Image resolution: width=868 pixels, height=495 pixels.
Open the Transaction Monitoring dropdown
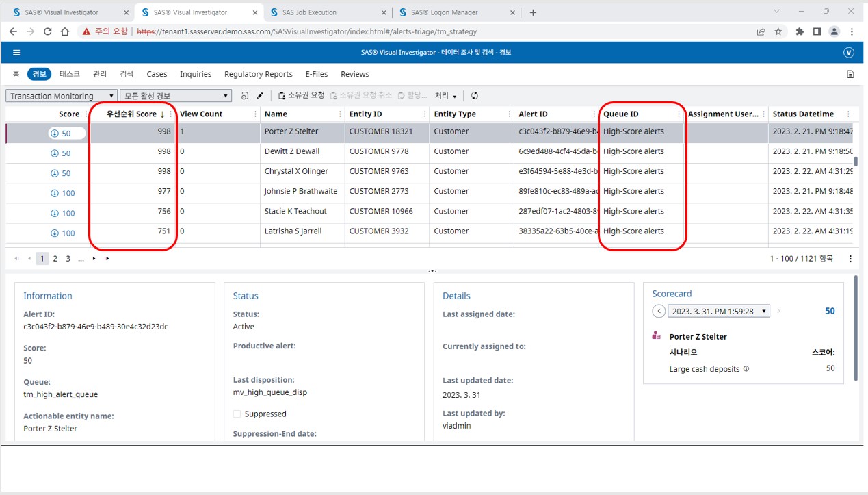(62, 96)
